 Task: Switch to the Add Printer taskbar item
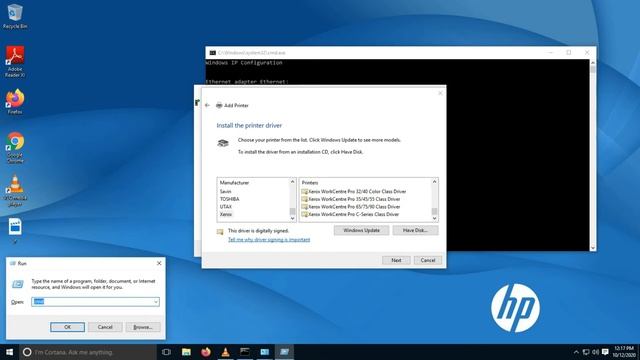[264, 352]
